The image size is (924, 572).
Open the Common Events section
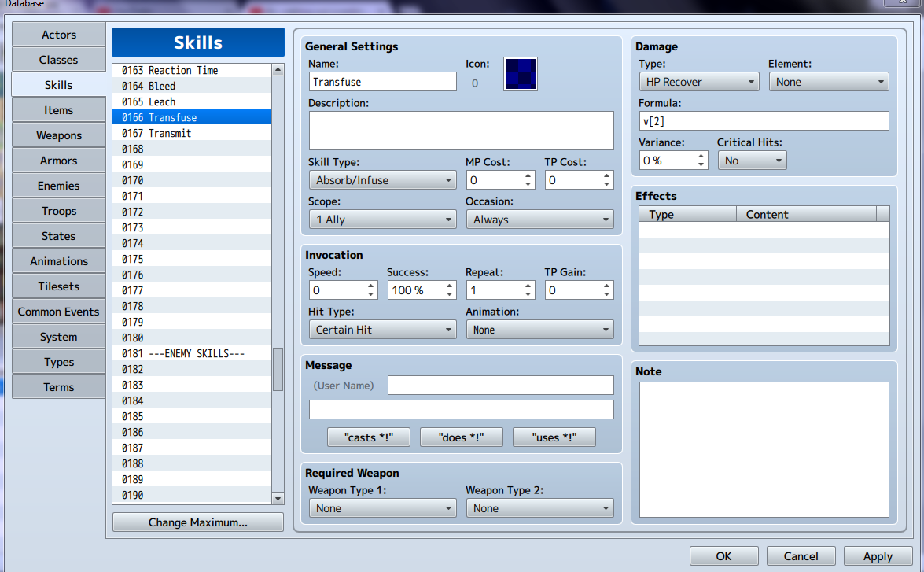(58, 311)
